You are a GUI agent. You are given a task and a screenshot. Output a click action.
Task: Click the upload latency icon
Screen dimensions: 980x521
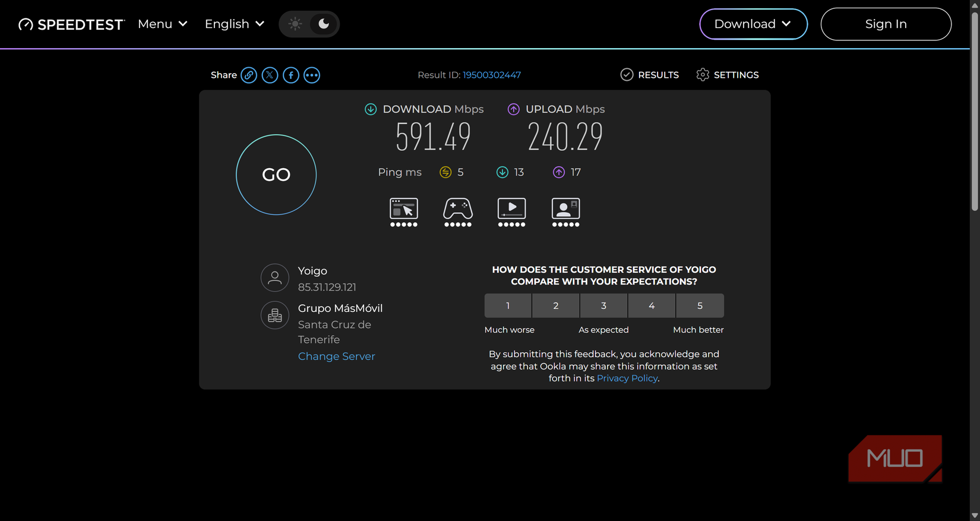559,172
